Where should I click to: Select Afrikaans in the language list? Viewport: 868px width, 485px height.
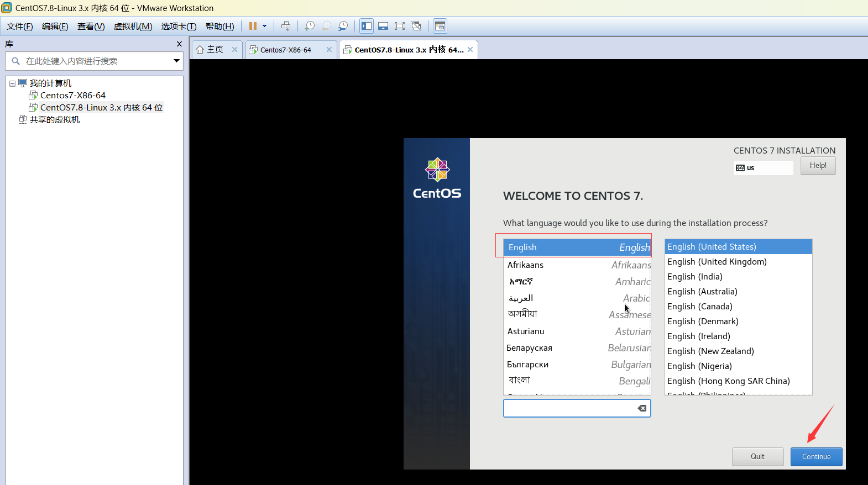[x=577, y=265]
